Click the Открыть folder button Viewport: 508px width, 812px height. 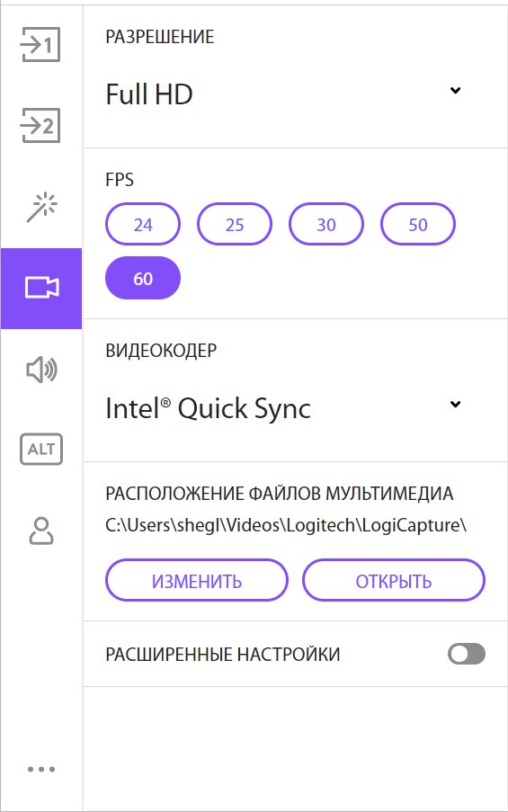tap(394, 581)
